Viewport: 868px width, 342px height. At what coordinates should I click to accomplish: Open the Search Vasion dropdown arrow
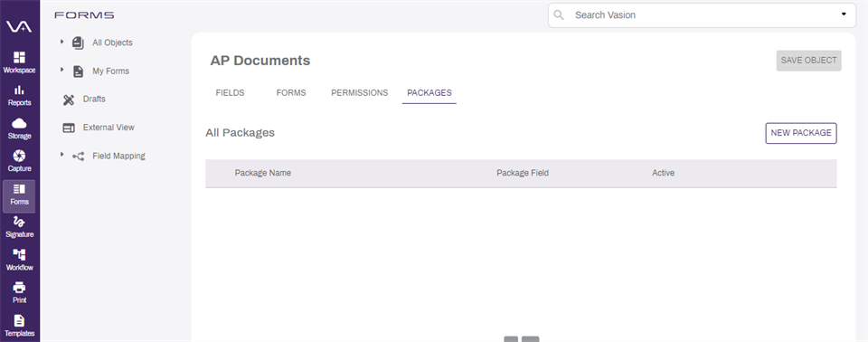tap(844, 14)
